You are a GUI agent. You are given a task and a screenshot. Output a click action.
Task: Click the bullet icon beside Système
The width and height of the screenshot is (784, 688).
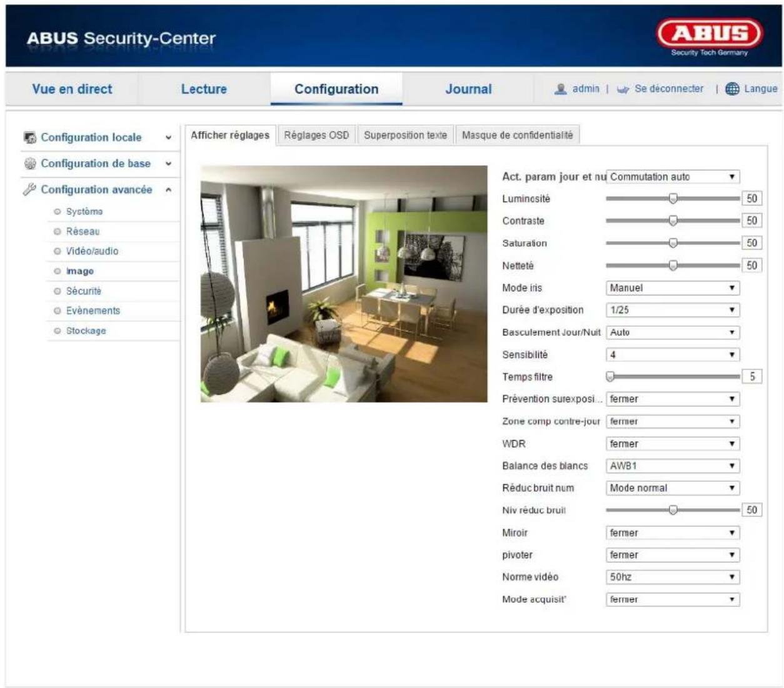pyautogui.click(x=58, y=212)
